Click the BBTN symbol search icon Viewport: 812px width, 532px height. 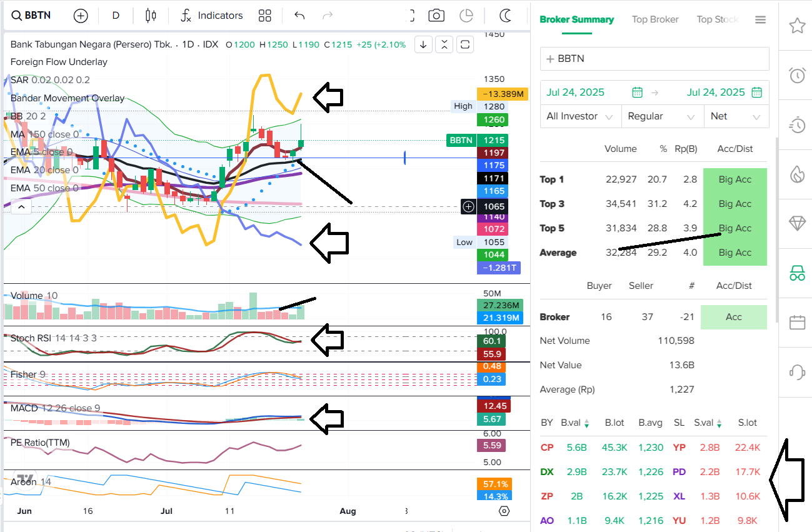pos(17,16)
